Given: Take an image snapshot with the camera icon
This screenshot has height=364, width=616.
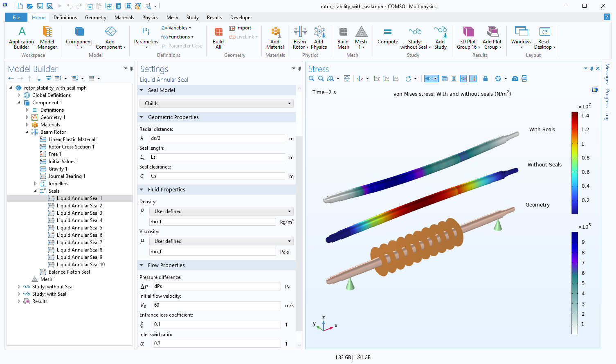Looking at the screenshot, I should pos(515,79).
